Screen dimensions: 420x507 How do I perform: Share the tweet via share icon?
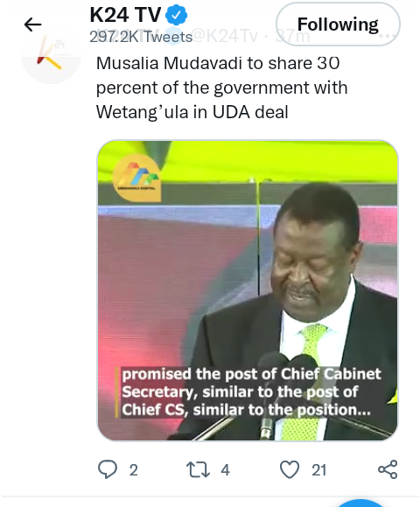coord(388,469)
